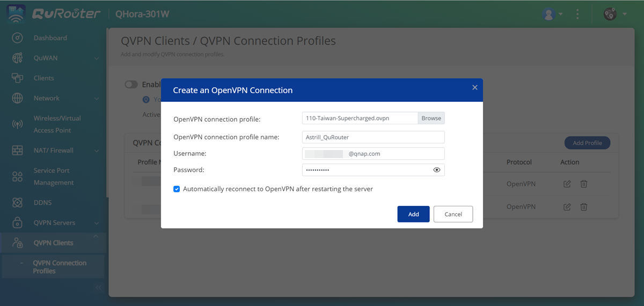Select QVPN Connection Profiles submenu item
This screenshot has height=306, width=644.
click(54, 267)
